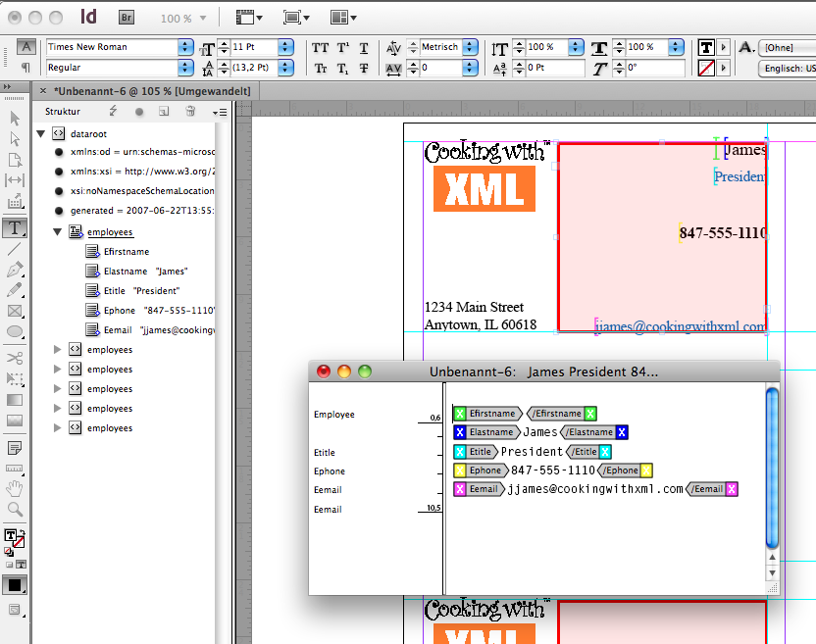Select the Ellipse tool
The width and height of the screenshot is (816, 644).
coord(15,331)
